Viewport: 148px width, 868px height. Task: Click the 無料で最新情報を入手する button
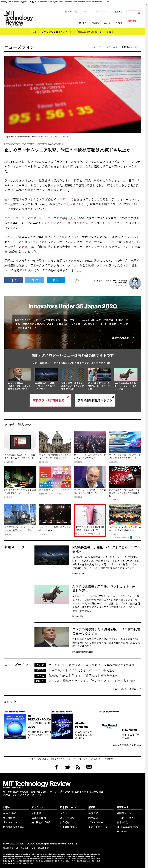(95, 400)
